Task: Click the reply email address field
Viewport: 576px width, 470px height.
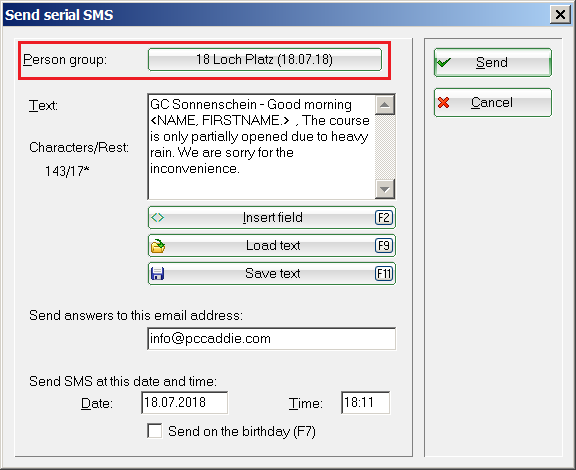Action: (x=271, y=338)
